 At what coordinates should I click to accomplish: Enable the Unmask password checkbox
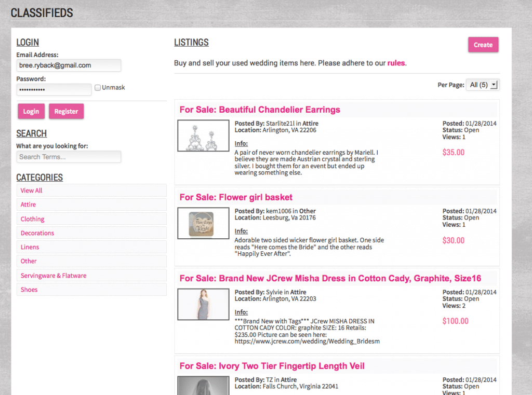pos(98,88)
